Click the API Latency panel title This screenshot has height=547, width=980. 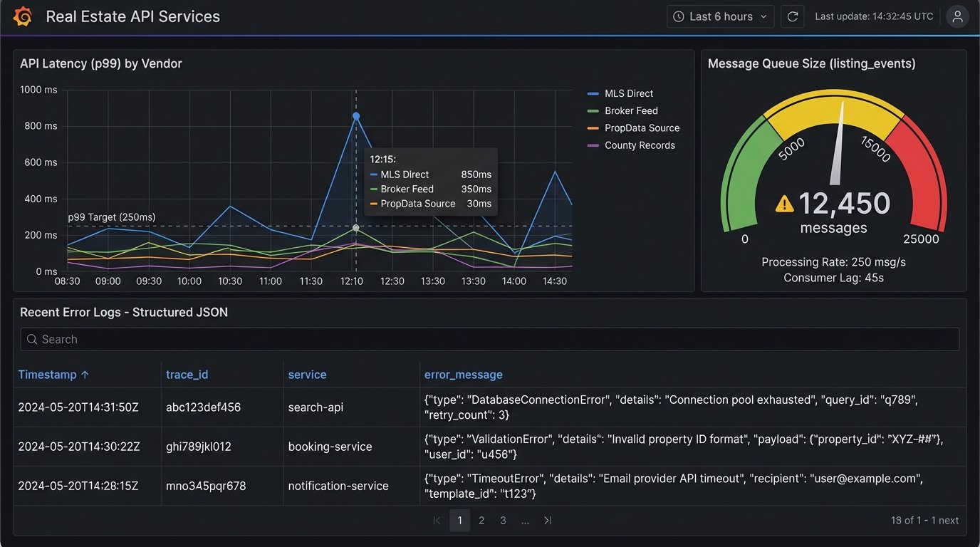pyautogui.click(x=101, y=63)
